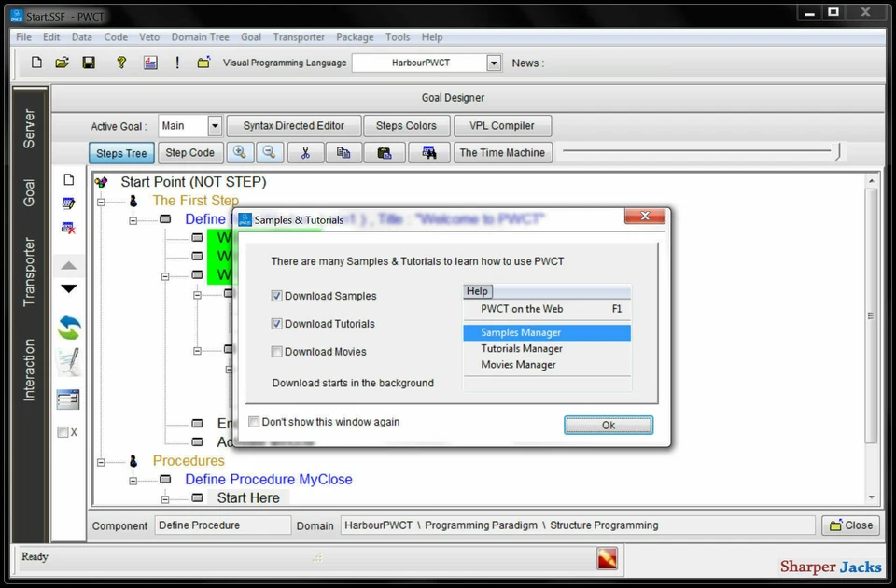The image size is (896, 588).
Task: Click the Save icon in the main toolbar
Action: coord(87,62)
